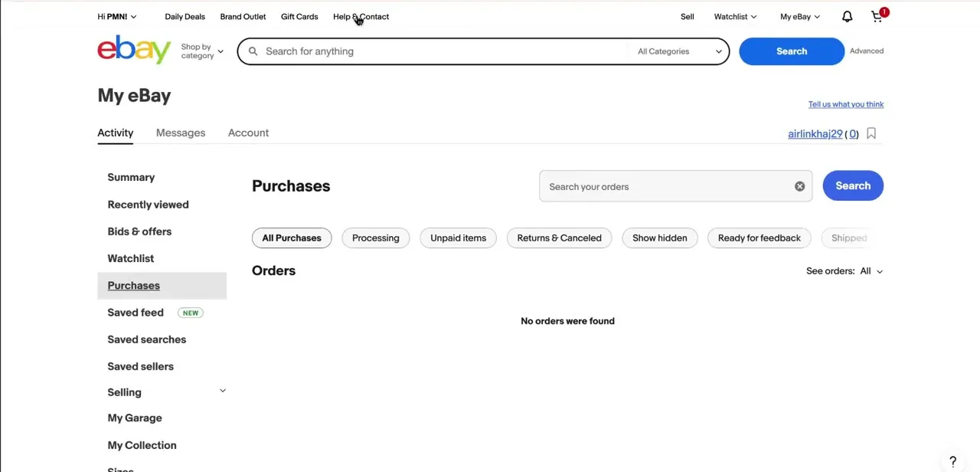
Task: Open Gift Cards link
Action: [299, 16]
